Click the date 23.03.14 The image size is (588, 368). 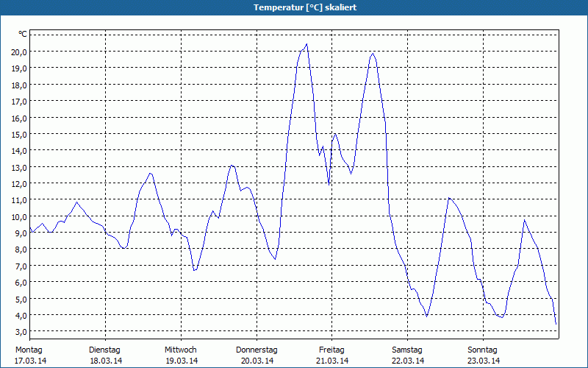[x=484, y=361]
